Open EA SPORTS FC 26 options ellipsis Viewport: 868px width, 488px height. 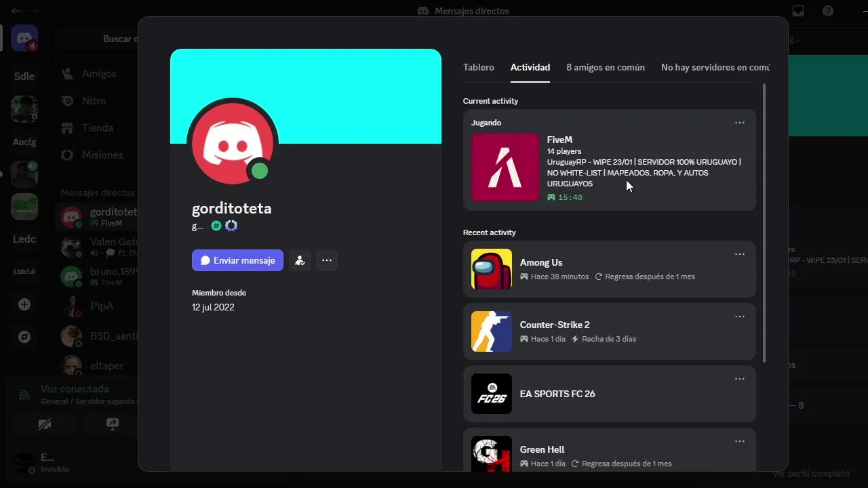740,379
